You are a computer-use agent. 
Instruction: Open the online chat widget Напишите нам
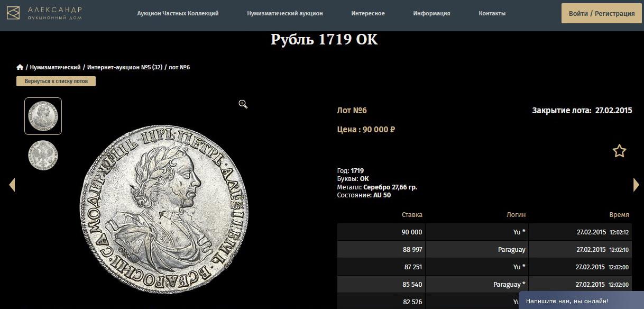tap(581, 300)
